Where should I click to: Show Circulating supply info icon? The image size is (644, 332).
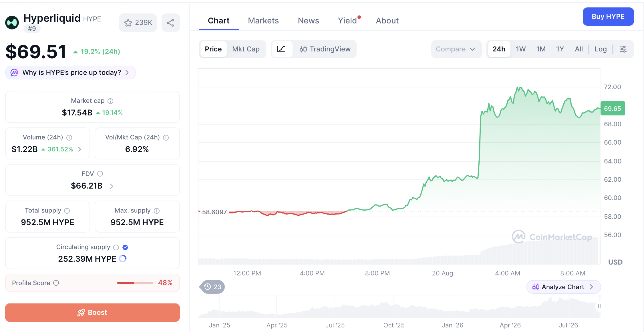[x=116, y=247]
